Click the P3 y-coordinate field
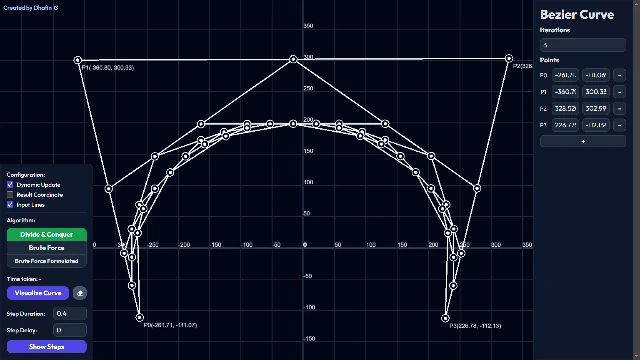The image size is (640, 360). [596, 125]
